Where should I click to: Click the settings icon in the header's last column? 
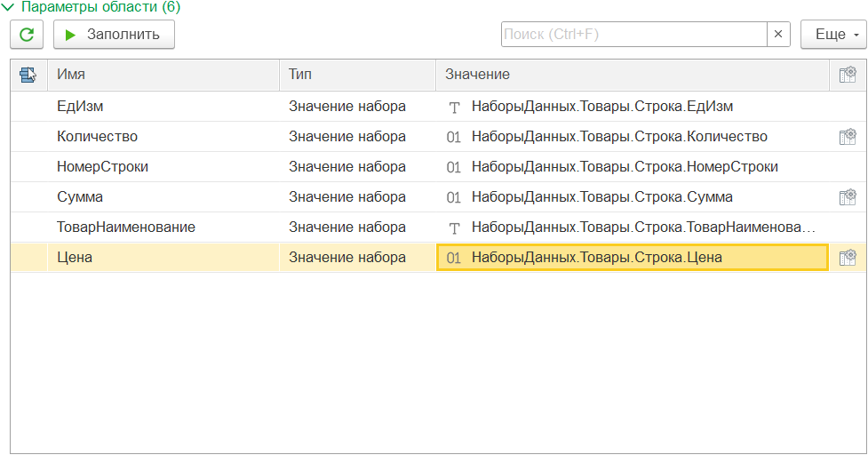pyautogui.click(x=848, y=74)
